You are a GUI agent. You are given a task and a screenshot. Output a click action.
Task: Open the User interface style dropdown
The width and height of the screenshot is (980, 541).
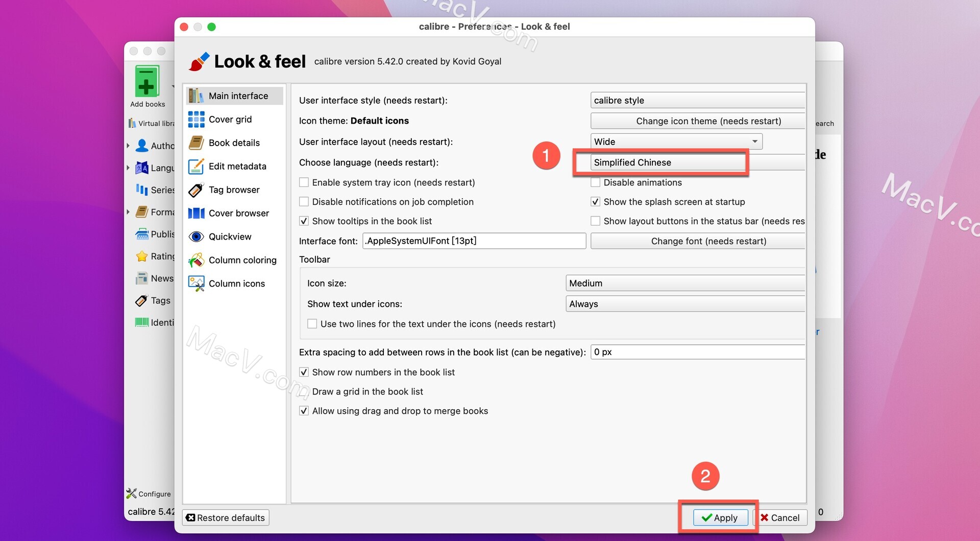point(698,100)
